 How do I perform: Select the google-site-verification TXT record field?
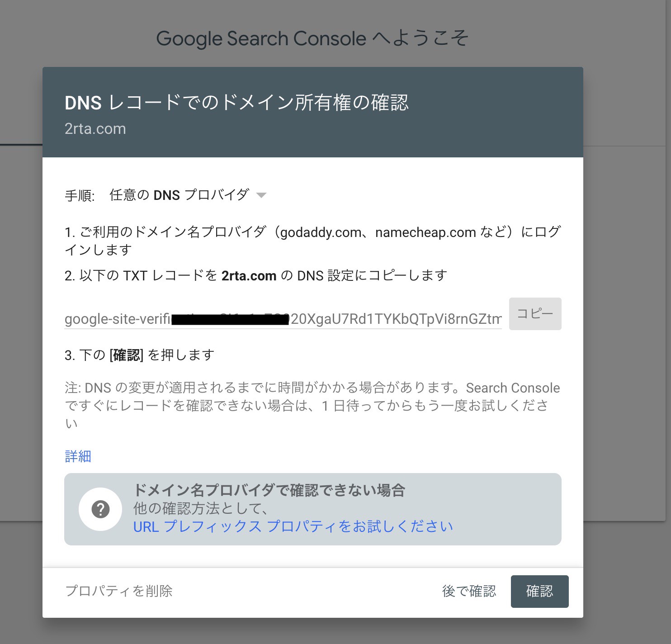283,319
